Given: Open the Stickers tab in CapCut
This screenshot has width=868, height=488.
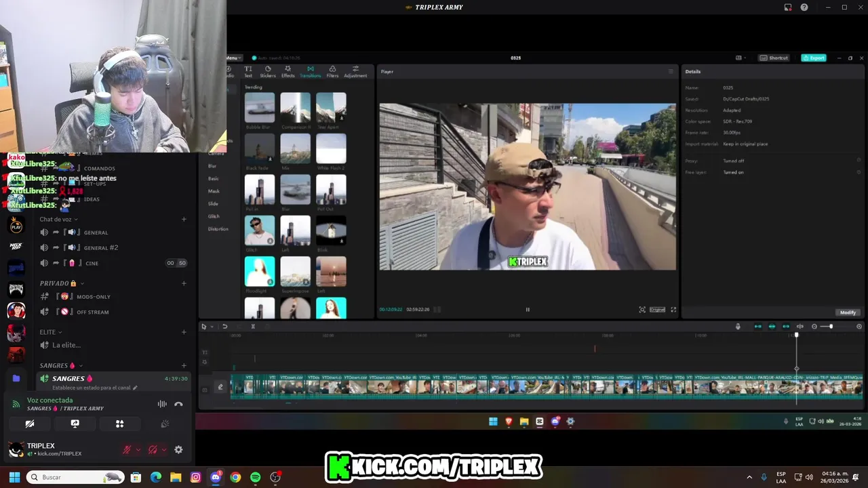Looking at the screenshot, I should [268, 71].
